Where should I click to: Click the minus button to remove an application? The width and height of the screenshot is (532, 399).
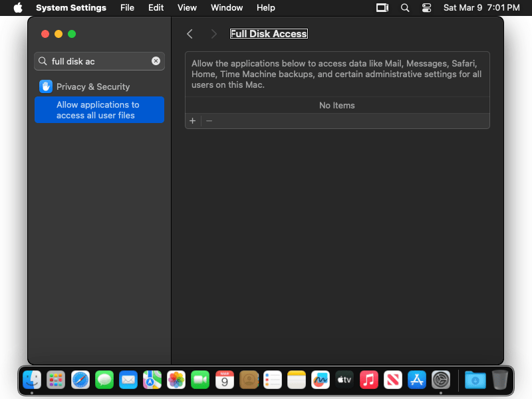209,121
